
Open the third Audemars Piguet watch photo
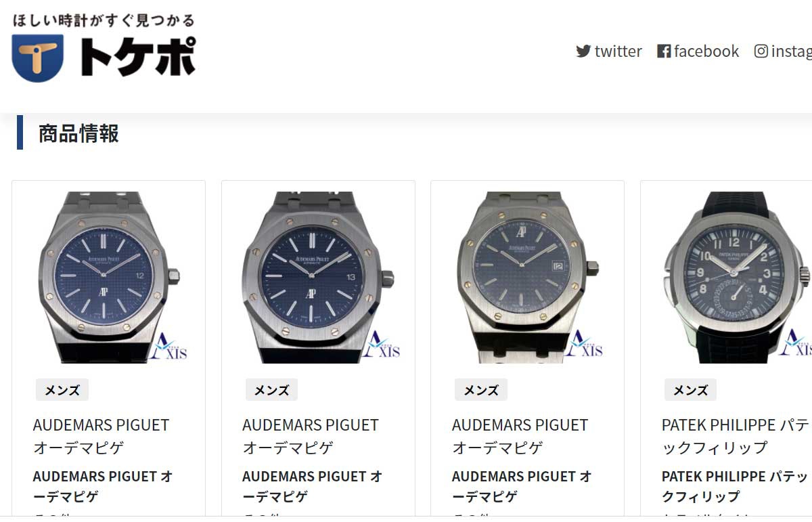point(527,277)
